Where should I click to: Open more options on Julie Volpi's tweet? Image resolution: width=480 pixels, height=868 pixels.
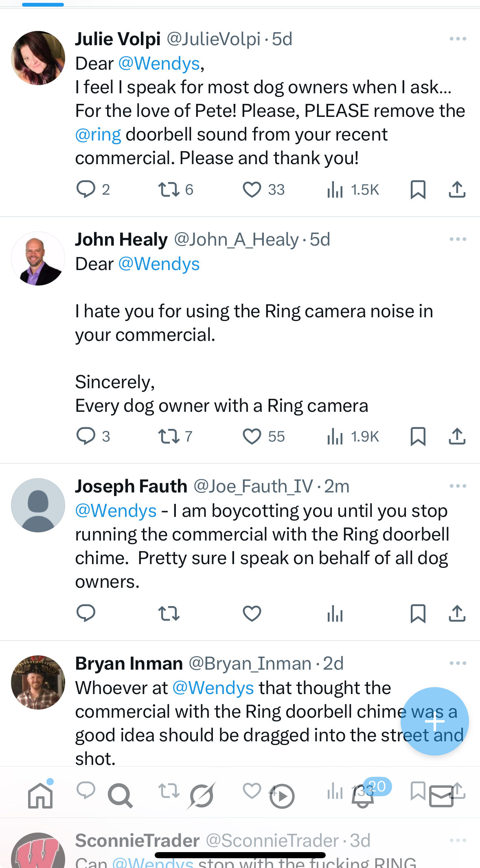458,39
